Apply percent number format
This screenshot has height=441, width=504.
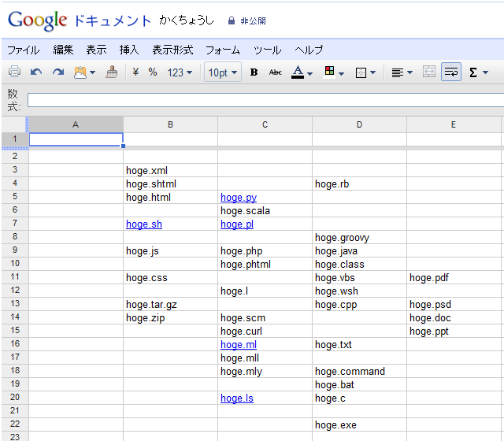pyautogui.click(x=153, y=72)
